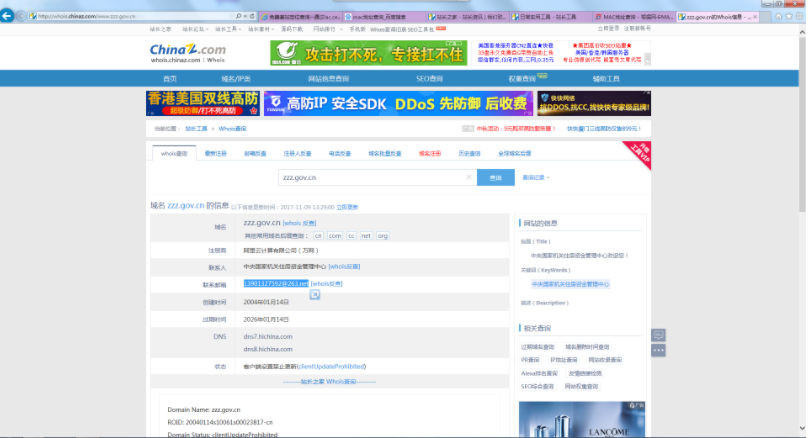The image size is (808, 438).
Task: Click the cc suffix button
Action: (351, 235)
